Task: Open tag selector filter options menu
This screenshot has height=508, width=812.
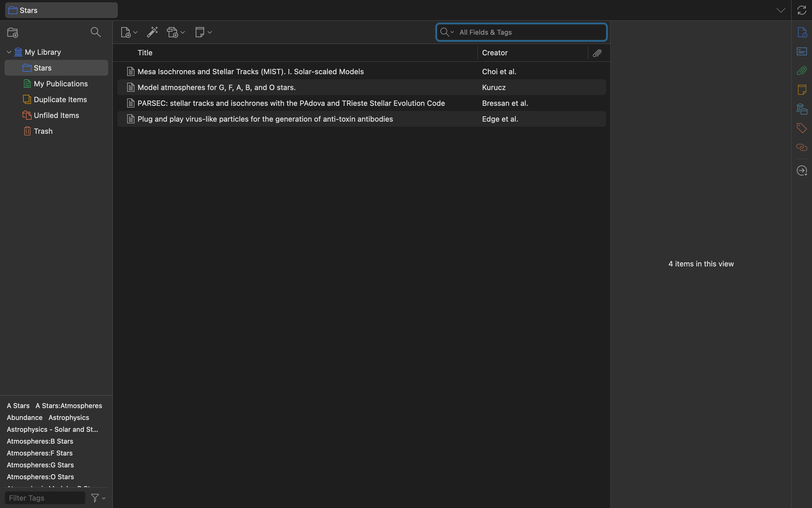Action: click(x=98, y=498)
